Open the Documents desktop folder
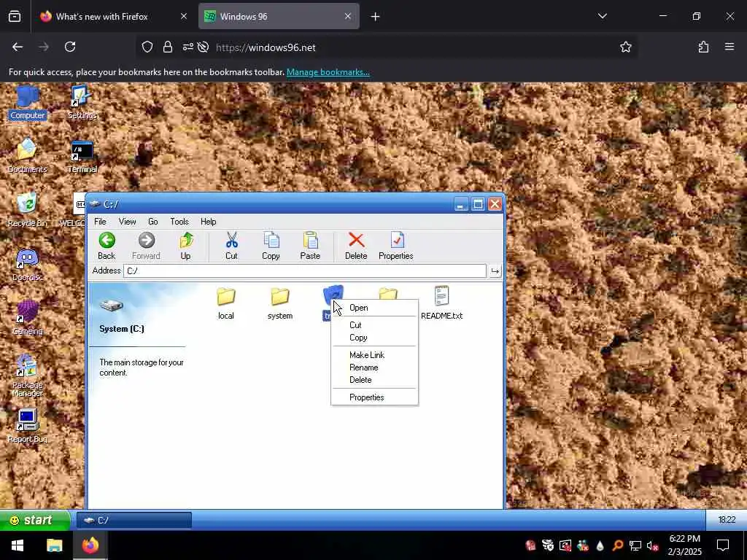Viewport: 747px width, 560px height. point(28,157)
